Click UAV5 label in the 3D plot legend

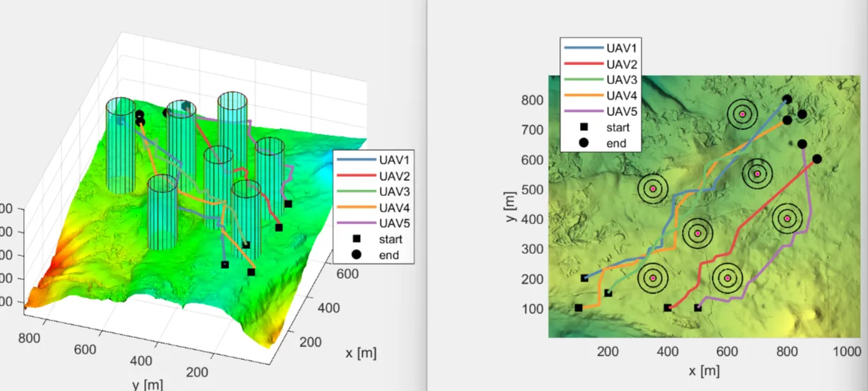(x=395, y=223)
